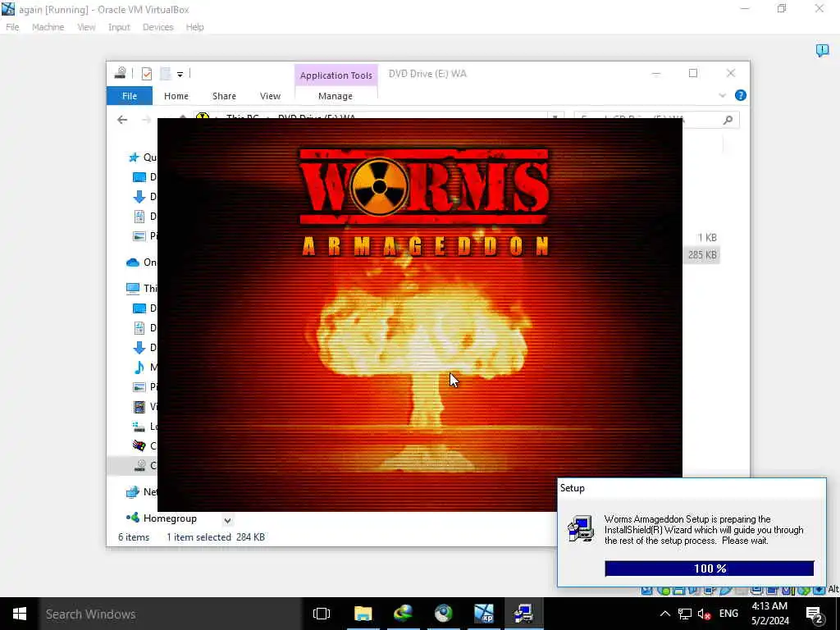Viewport: 840px width, 630px height.
Task: Show hidden tray icons chevron
Action: click(664, 614)
